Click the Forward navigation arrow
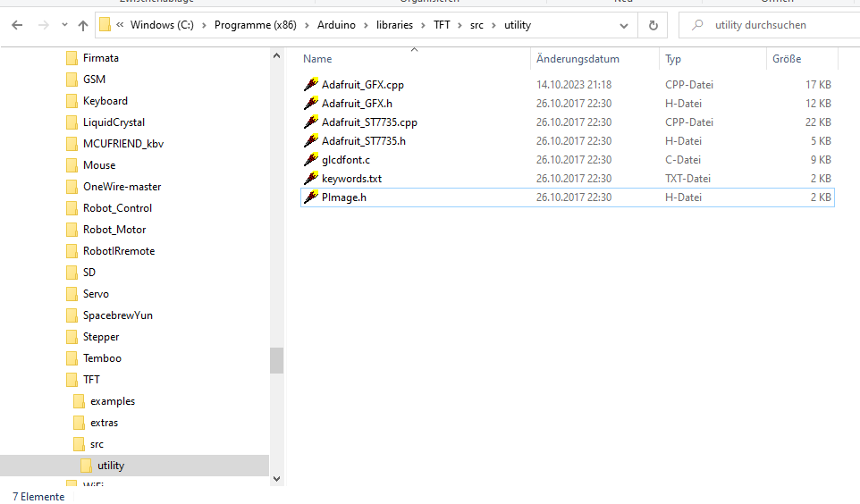860x504 pixels. click(43, 25)
